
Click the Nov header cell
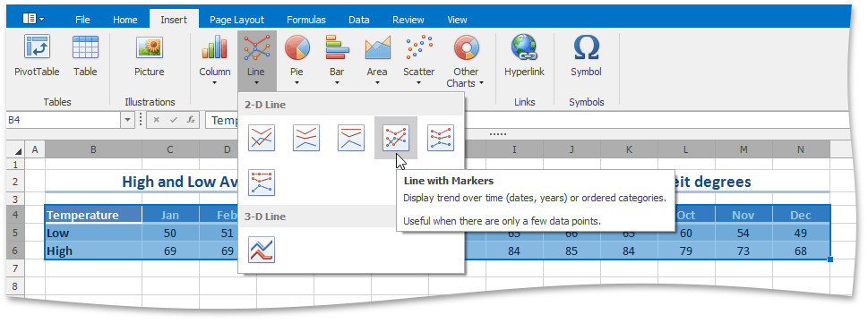743,215
